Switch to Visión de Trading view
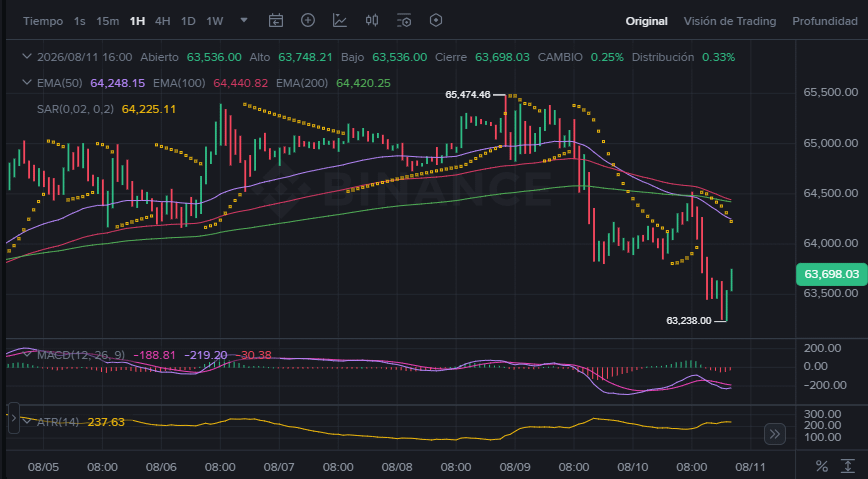 [730, 21]
